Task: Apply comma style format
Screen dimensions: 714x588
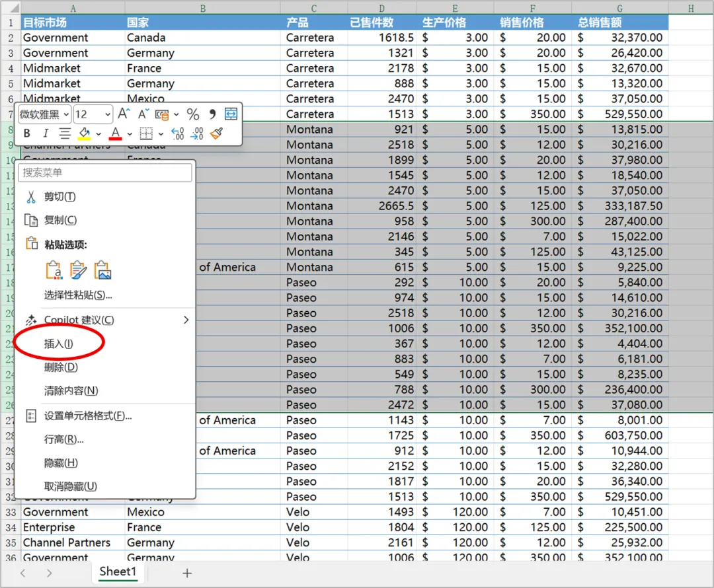Action: (212, 114)
